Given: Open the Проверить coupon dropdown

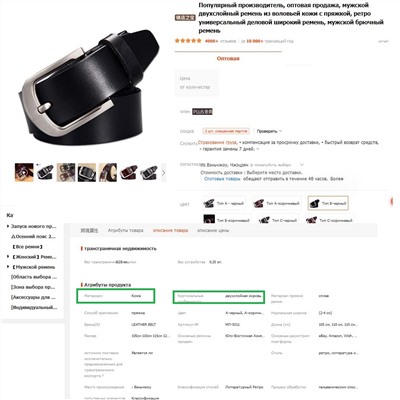Looking at the screenshot, I should [269, 131].
